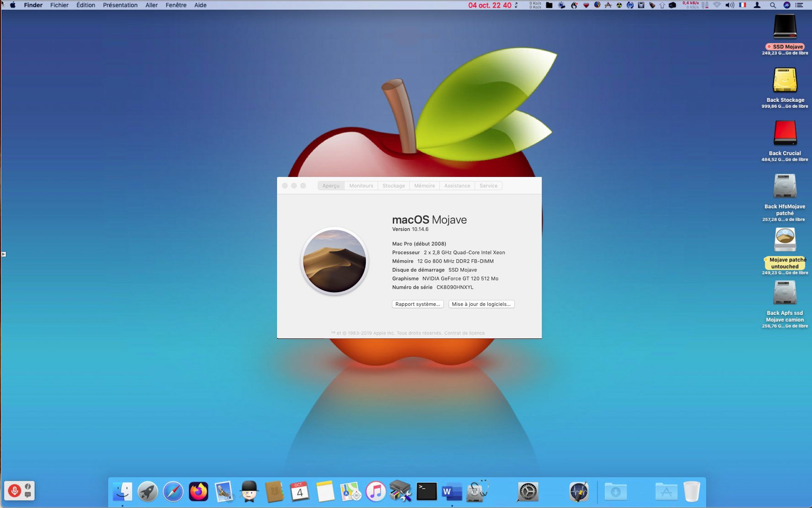Click the small arrow tab at left screen edge
Viewport: 812px width, 508px height.
tap(3, 254)
